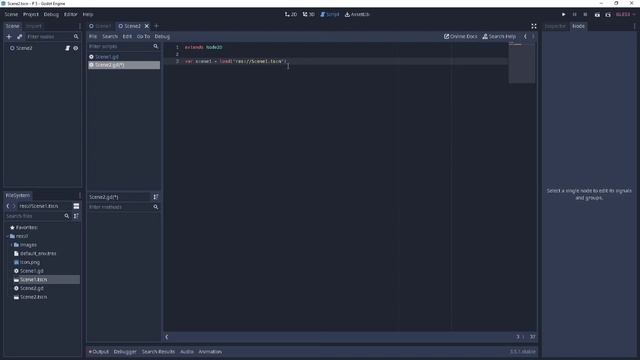640x360 pixels.
Task: Click the code minimap
Action: coord(521,63)
